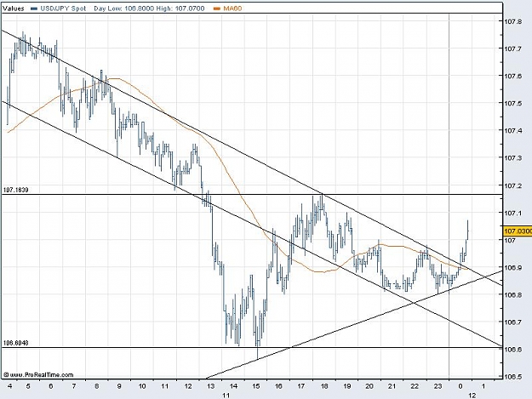This screenshot has width=532, height=399.
Task: Click hour 15 on time axis
Action: pyautogui.click(x=256, y=385)
